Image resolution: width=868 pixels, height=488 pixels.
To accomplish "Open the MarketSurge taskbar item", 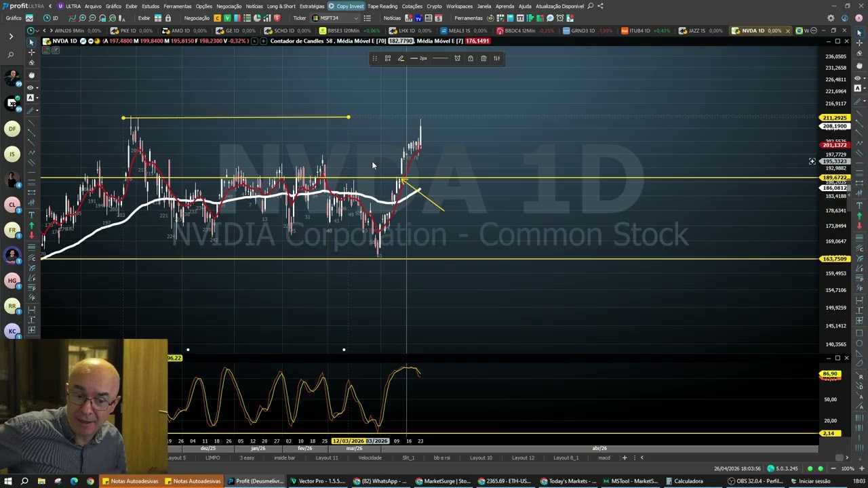I will click(443, 481).
